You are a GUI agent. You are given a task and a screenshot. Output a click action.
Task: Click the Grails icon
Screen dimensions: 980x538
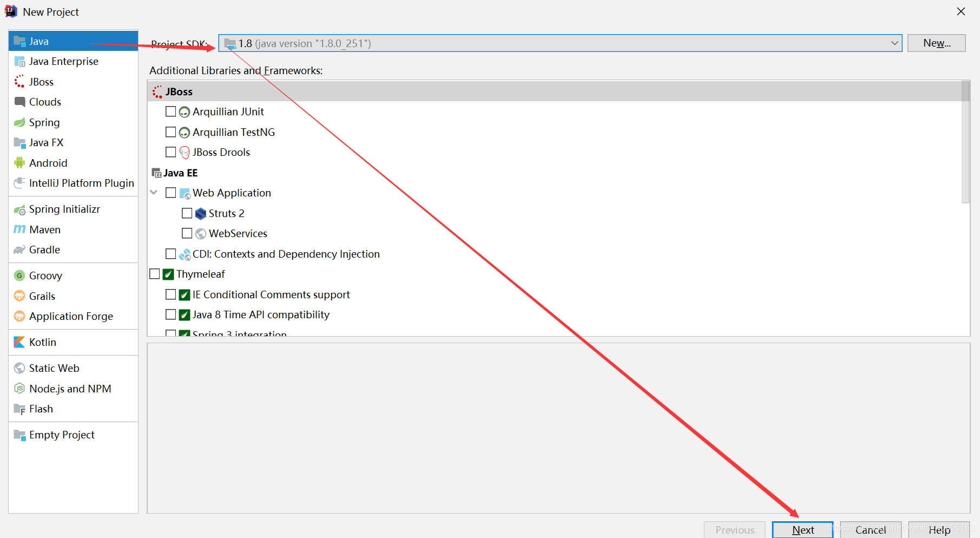click(19, 296)
